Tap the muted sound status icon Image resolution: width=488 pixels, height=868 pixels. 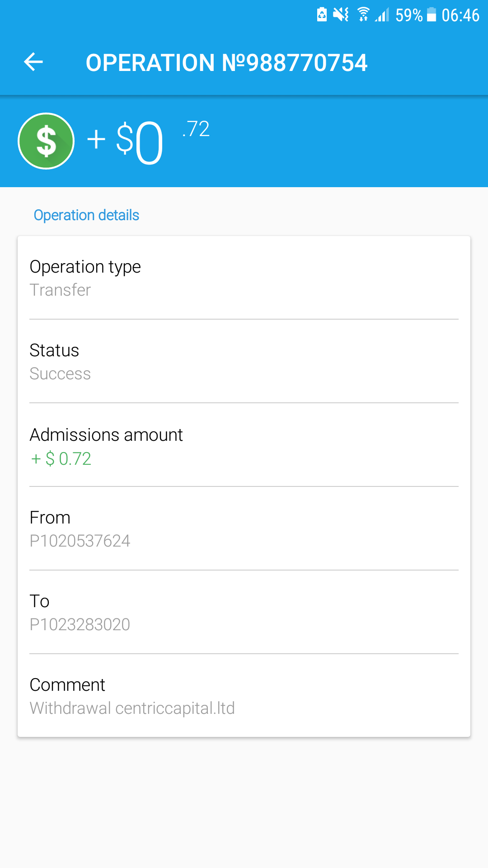(341, 15)
